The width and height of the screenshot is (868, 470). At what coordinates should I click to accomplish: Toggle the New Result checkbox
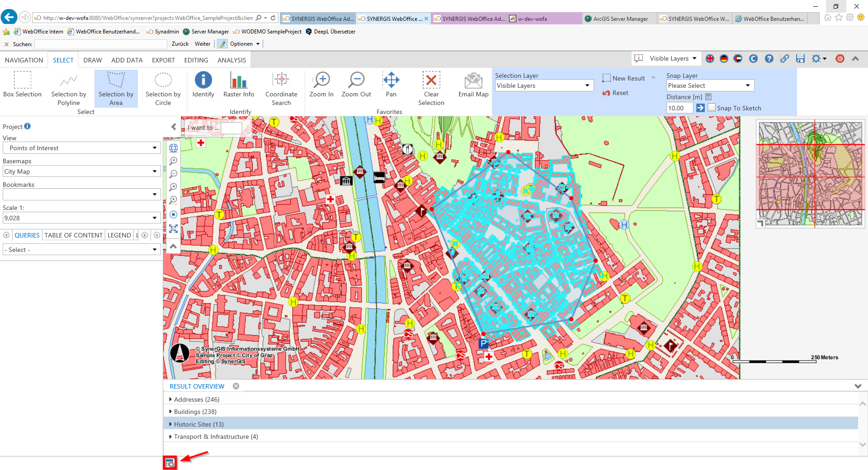pos(606,78)
